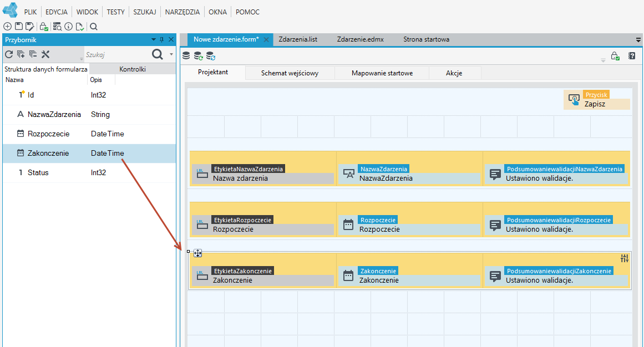Select the Status row in data structure
This screenshot has height=347, width=644.
[x=89, y=173]
